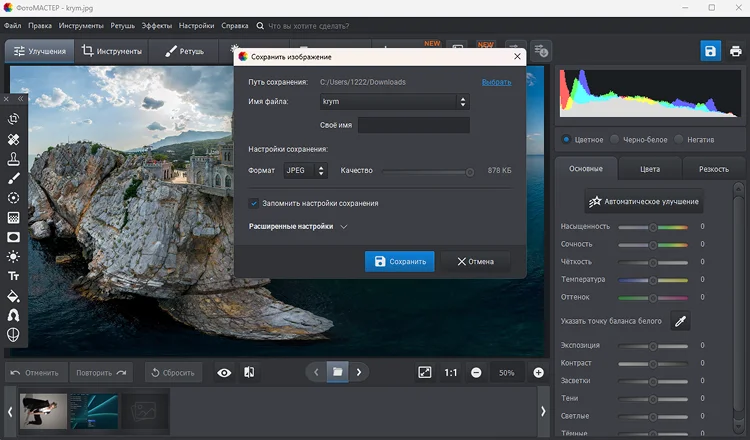The height and width of the screenshot is (440, 750).
Task: Open the Имя файла krym dropdown
Action: tap(395, 101)
